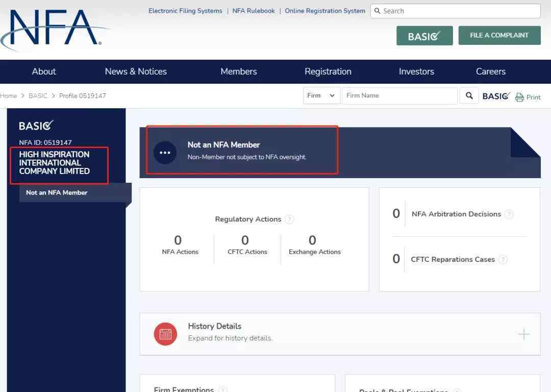This screenshot has height=392, width=551.
Task: Click NFA ID: 0519147 text
Action: pos(45,142)
